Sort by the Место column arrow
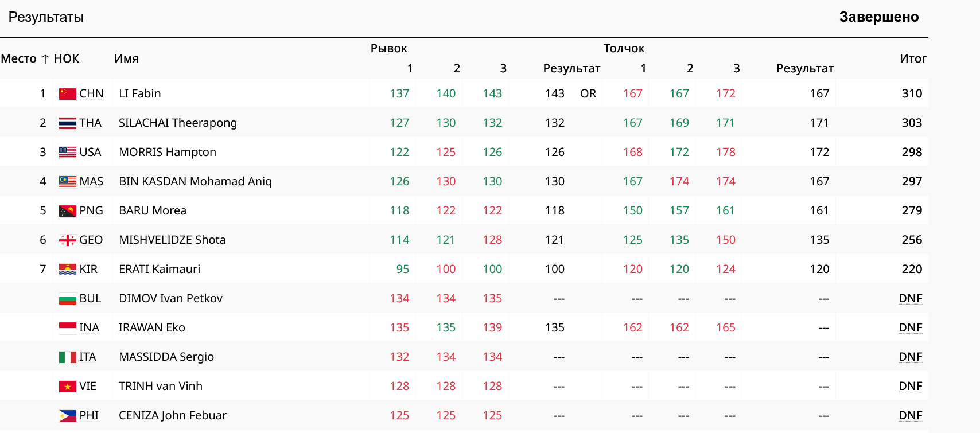 [x=45, y=59]
